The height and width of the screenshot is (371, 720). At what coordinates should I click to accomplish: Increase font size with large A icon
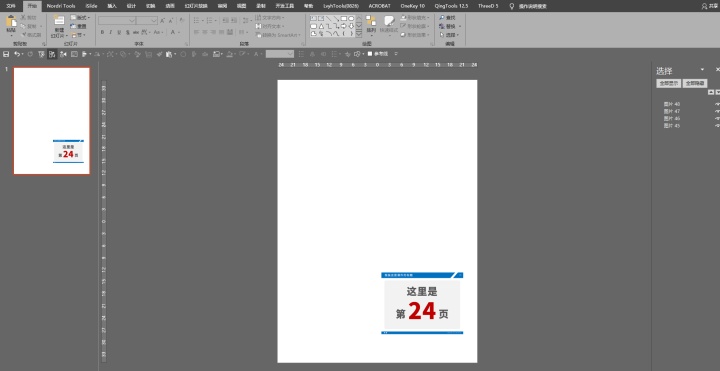(x=163, y=21)
